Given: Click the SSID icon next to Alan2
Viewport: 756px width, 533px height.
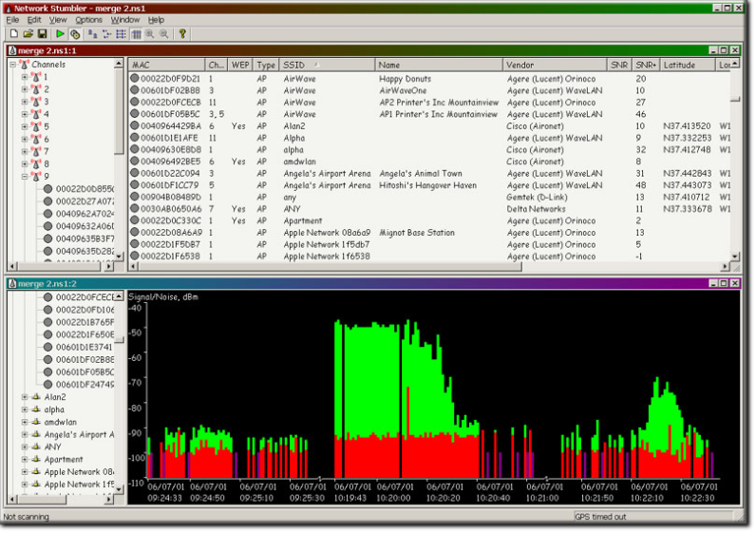Looking at the screenshot, I should 36,397.
